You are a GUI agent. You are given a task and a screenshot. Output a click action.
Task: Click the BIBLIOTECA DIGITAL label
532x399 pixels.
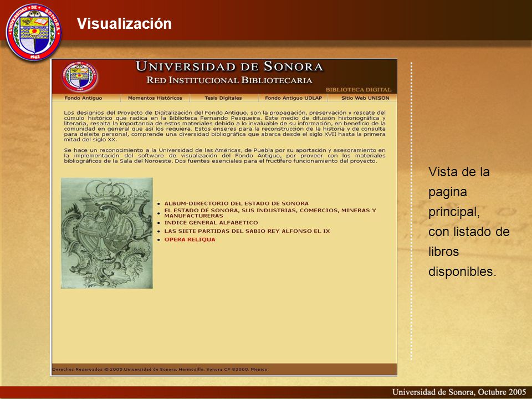tap(359, 90)
